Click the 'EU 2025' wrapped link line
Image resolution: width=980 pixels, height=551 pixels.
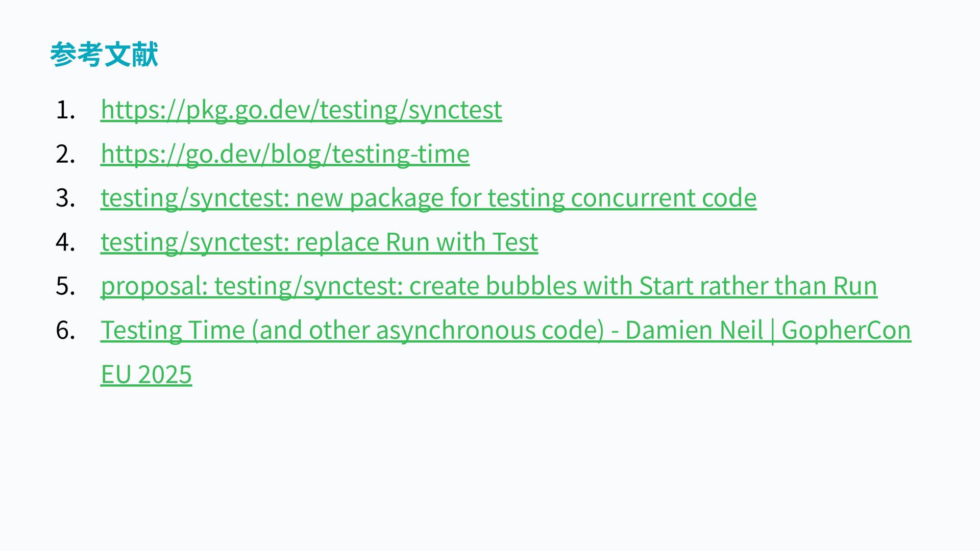(x=146, y=374)
